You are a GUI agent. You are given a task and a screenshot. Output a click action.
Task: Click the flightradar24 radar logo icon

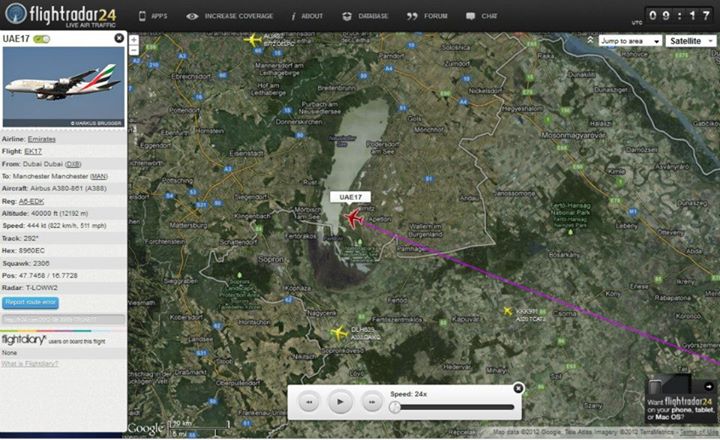[x=16, y=14]
